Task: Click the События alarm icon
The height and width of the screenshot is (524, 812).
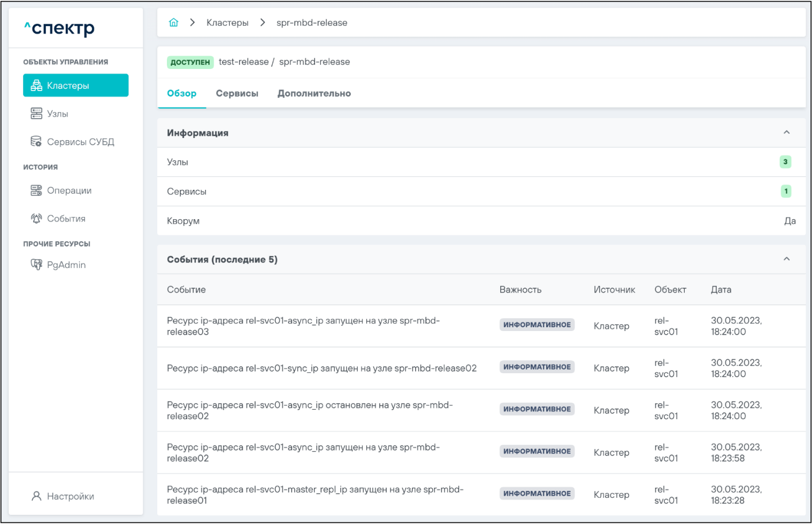Action: 36,219
